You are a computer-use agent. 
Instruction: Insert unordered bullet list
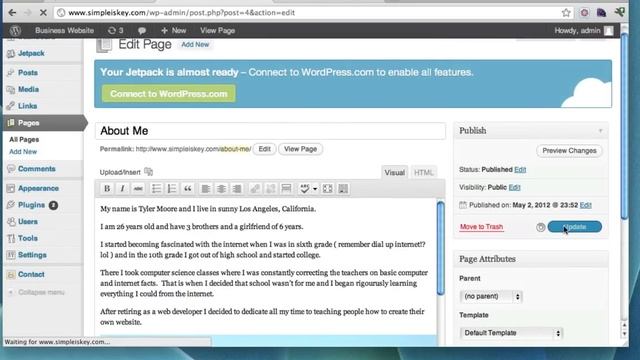click(x=156, y=189)
